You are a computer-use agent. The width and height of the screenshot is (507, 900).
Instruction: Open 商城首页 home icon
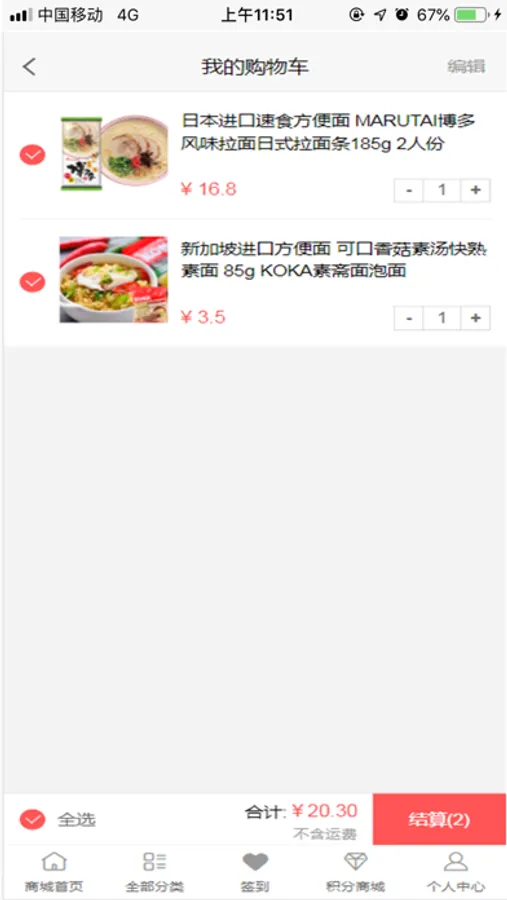click(x=54, y=862)
